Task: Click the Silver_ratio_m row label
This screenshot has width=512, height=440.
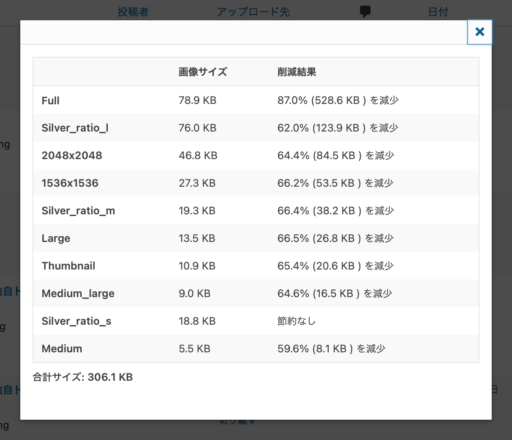Action: (x=78, y=211)
